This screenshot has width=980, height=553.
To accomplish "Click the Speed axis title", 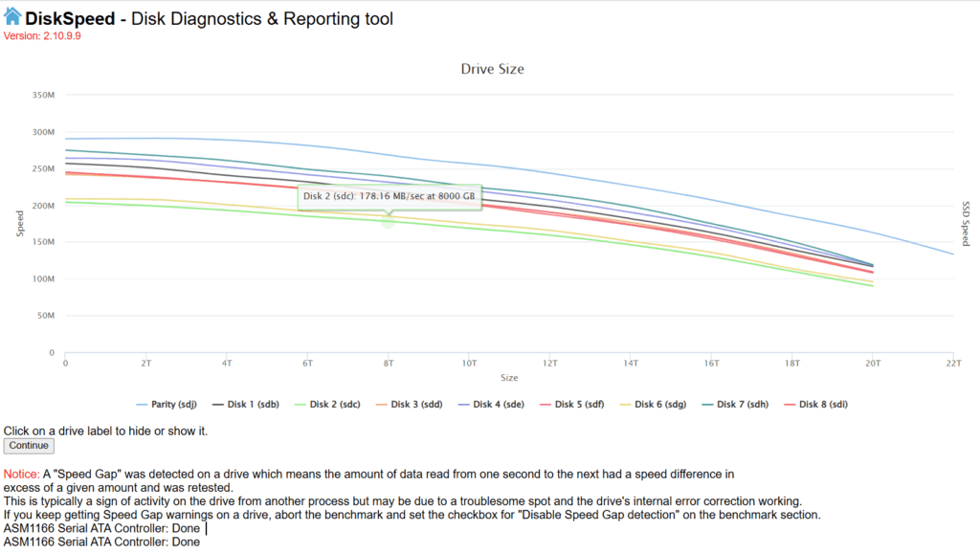I will 19,224.
